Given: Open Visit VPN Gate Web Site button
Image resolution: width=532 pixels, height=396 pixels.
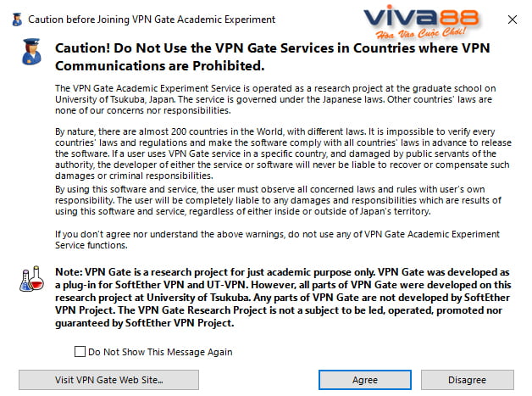Looking at the screenshot, I should (108, 380).
